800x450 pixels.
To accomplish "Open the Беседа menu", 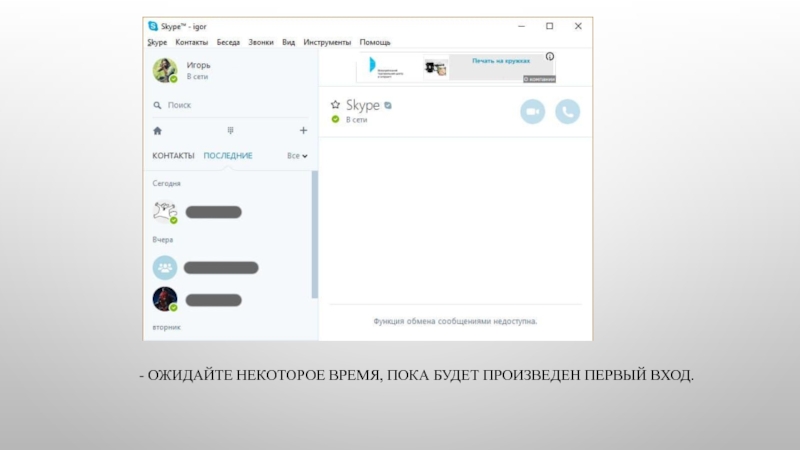I will pos(228,42).
